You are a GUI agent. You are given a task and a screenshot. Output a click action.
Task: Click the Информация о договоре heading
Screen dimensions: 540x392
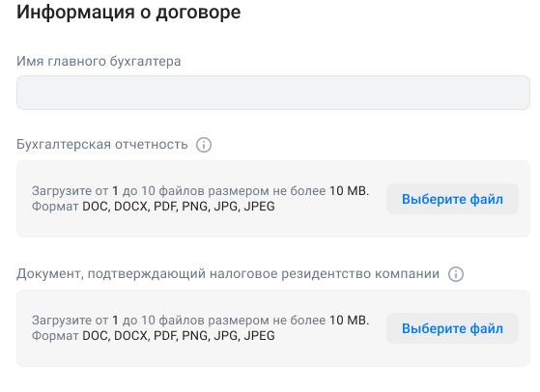click(x=128, y=12)
